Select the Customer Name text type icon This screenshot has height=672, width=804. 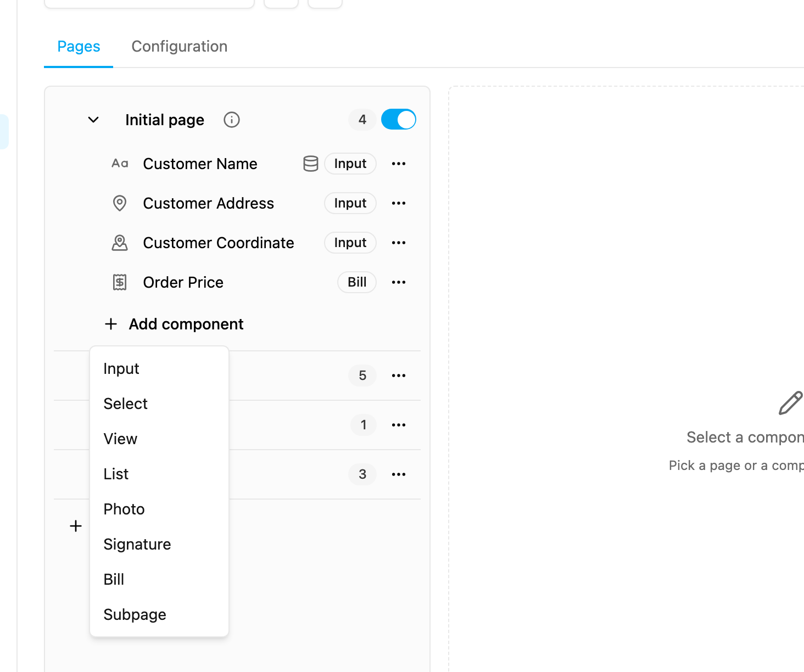tap(120, 164)
